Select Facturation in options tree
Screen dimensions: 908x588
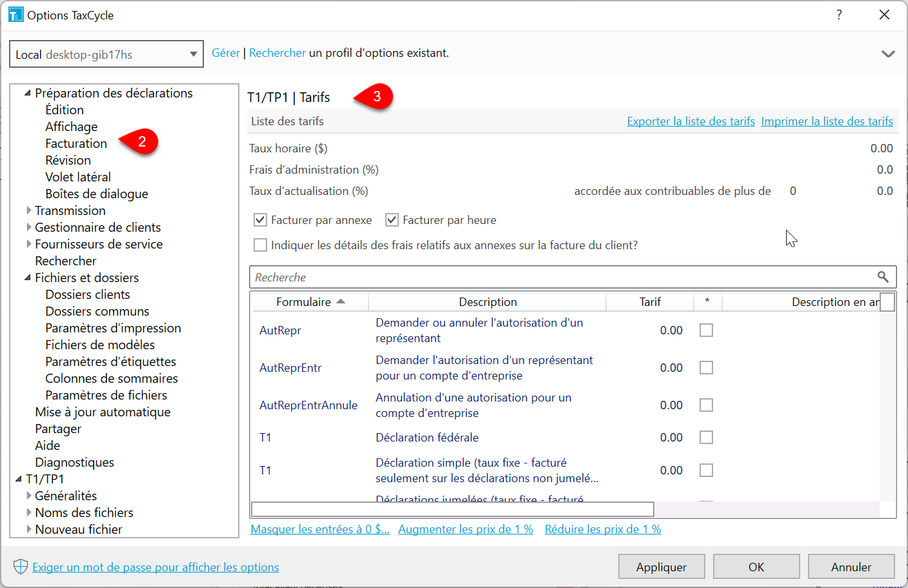click(76, 143)
